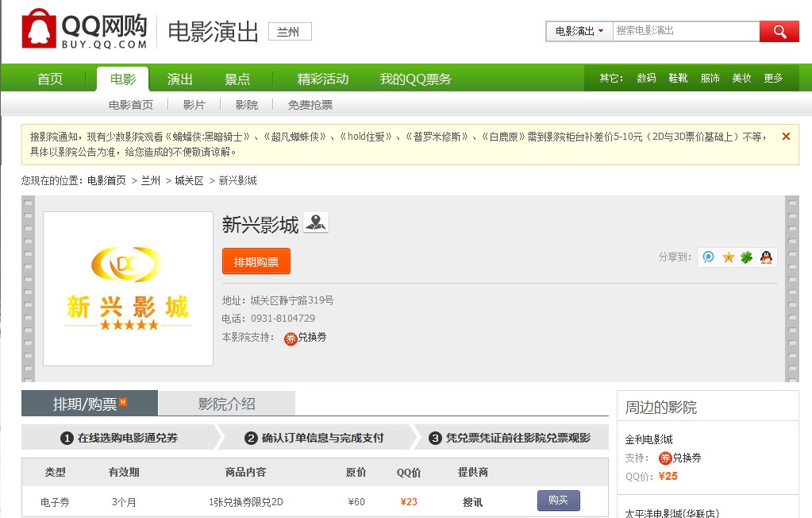This screenshot has width=812, height=518.
Task: Click the 数码 category link
Action: click(x=646, y=79)
